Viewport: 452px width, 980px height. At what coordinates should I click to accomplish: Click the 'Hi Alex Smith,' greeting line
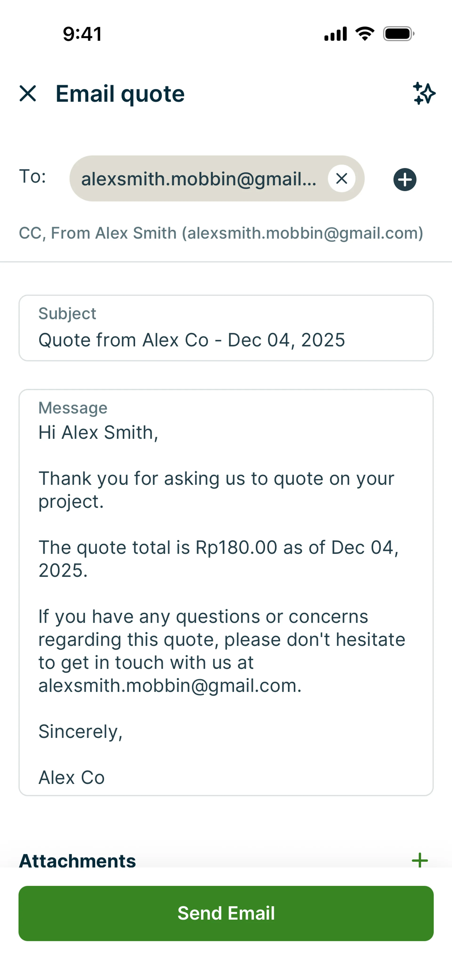point(98,433)
